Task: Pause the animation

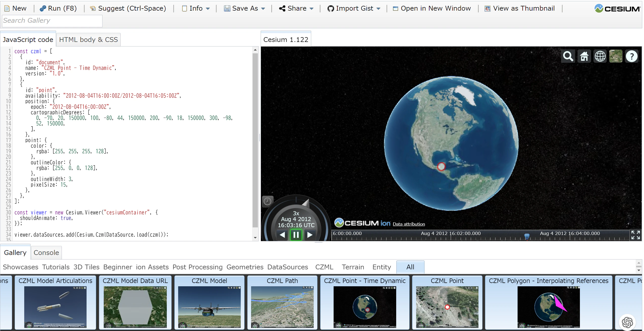Action: 296,235
